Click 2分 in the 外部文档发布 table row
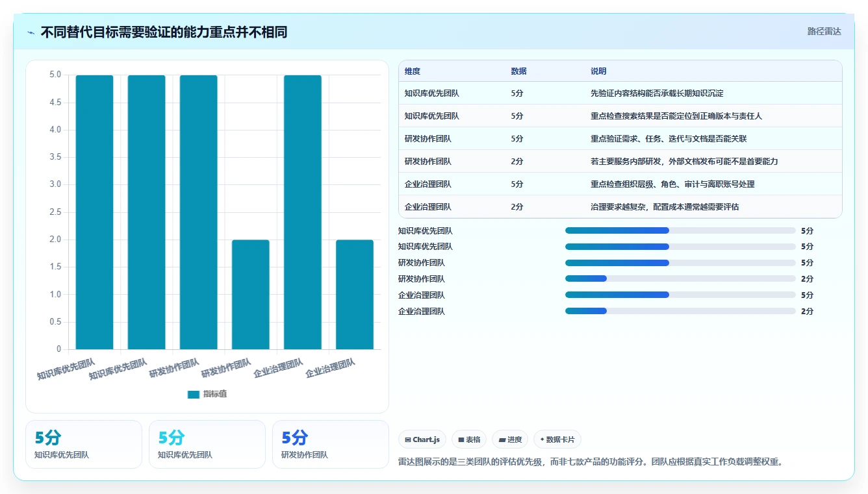This screenshot has height=494, width=868. [x=517, y=162]
